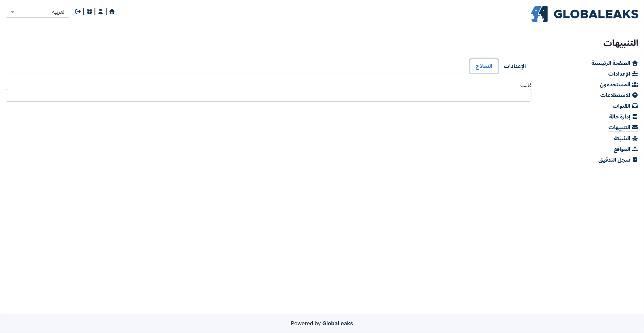This screenshot has height=333, width=644.
Task: Click the sliders icon beside الإعدادات
Action: click(x=635, y=74)
